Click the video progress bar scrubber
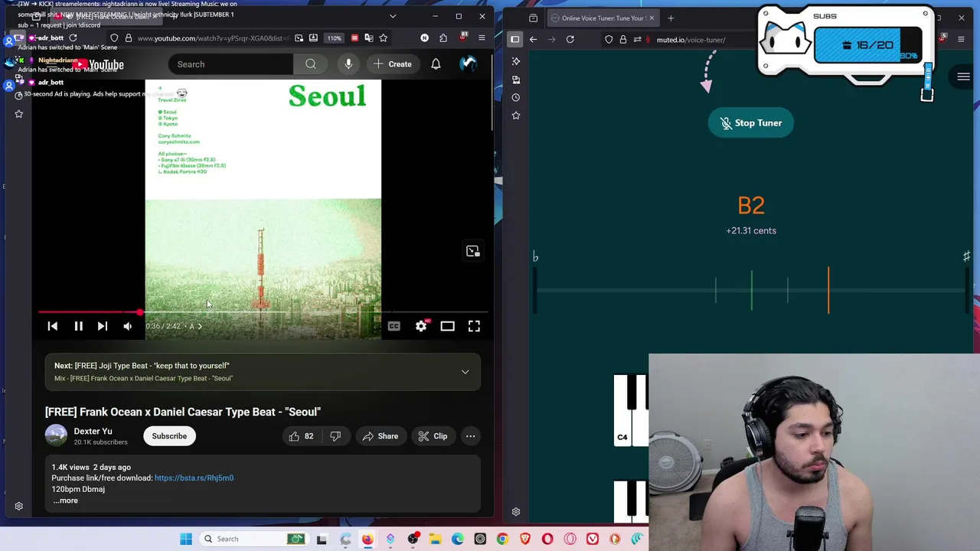This screenshot has height=551, width=980. (x=139, y=312)
